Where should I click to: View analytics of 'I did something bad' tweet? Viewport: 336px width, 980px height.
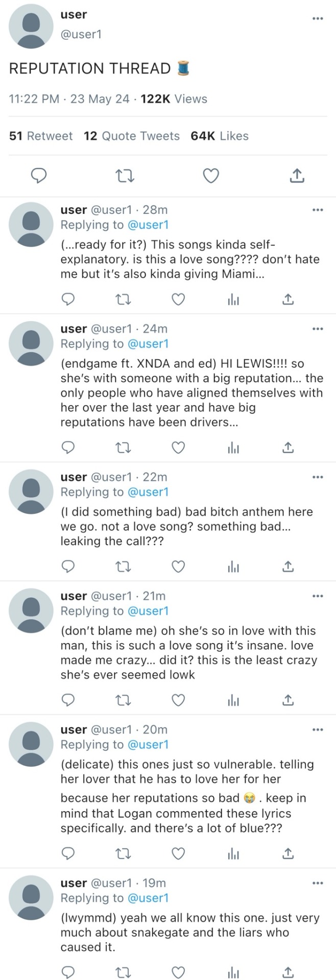tap(233, 567)
